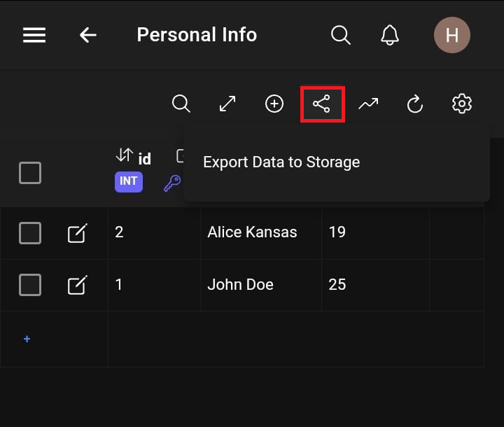
Task: Open the top bar search icon
Action: (340, 35)
